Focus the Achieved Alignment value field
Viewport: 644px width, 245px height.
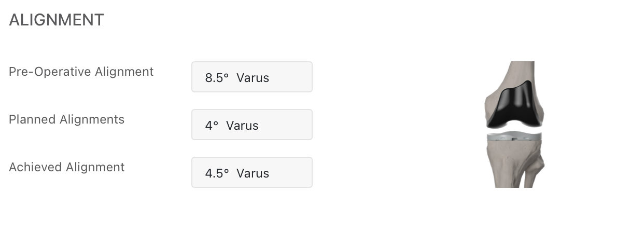point(252,172)
